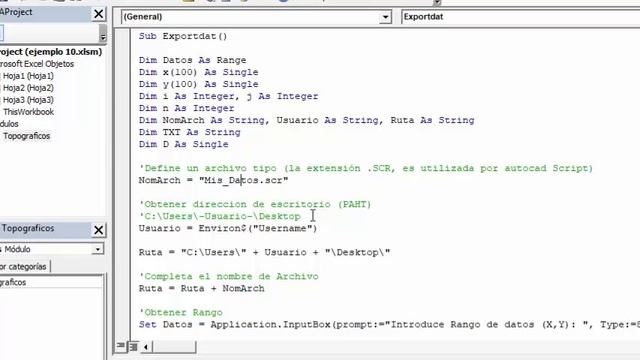This screenshot has width=640, height=360.
Task: Click 'Dim D As Single' line
Action: (183, 144)
